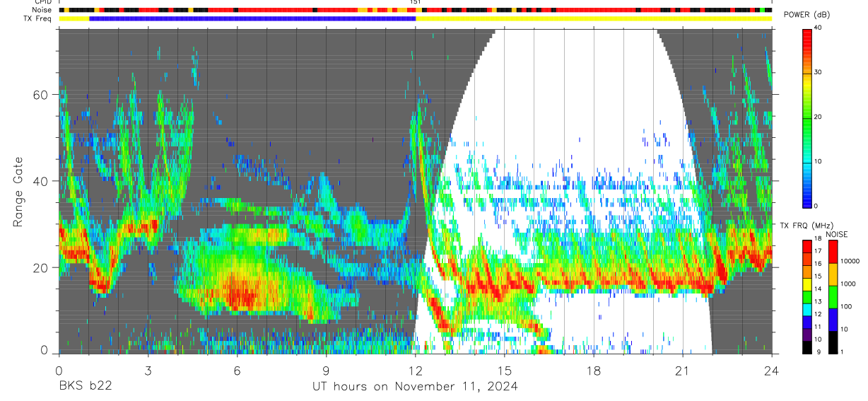Click the TX Freq row label at top left
The height and width of the screenshot is (401, 868).
coord(38,18)
